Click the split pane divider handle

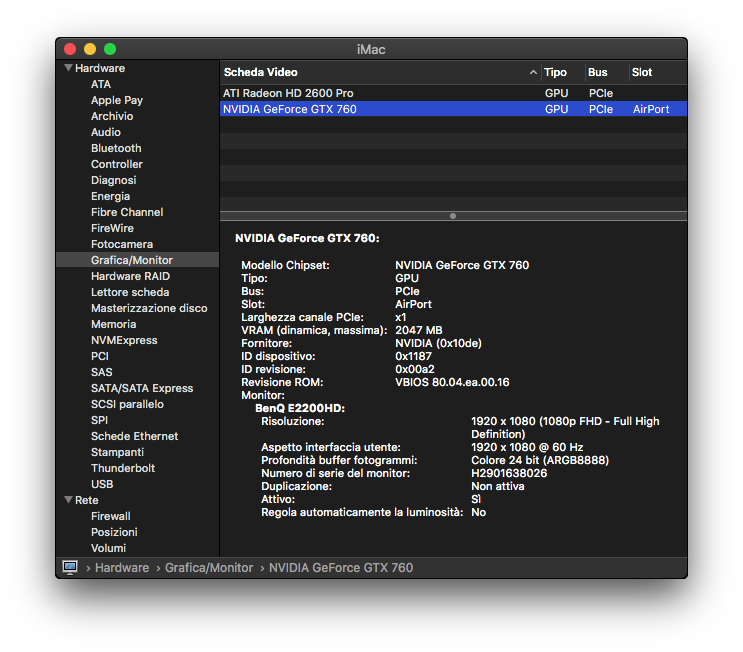pos(453,215)
